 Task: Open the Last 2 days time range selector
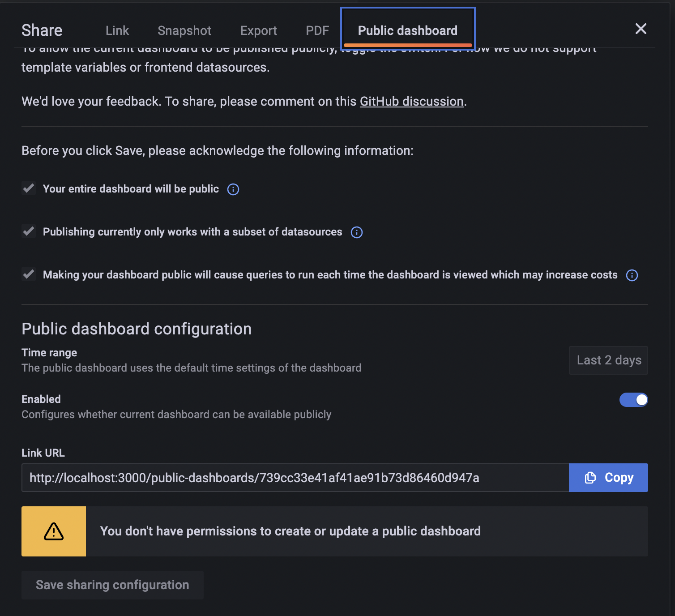point(608,360)
